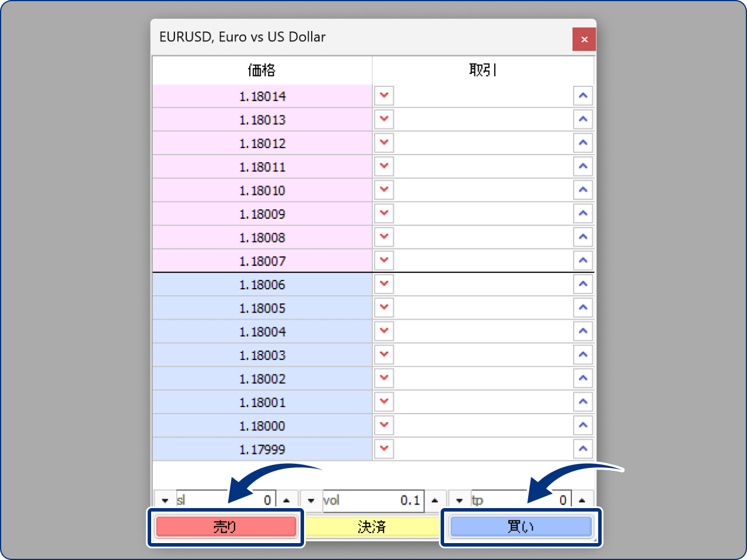Decrease the sl stop loss value
747x560 pixels.
pos(165,501)
